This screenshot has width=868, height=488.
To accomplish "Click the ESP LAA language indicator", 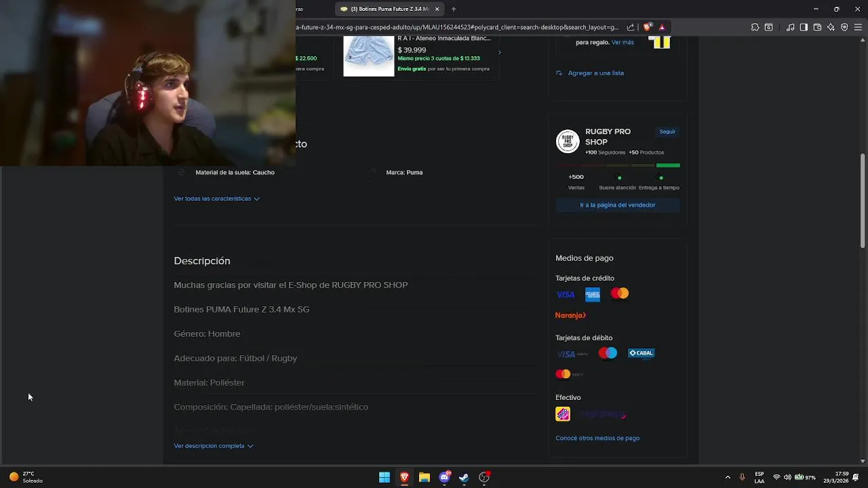I will point(759,477).
